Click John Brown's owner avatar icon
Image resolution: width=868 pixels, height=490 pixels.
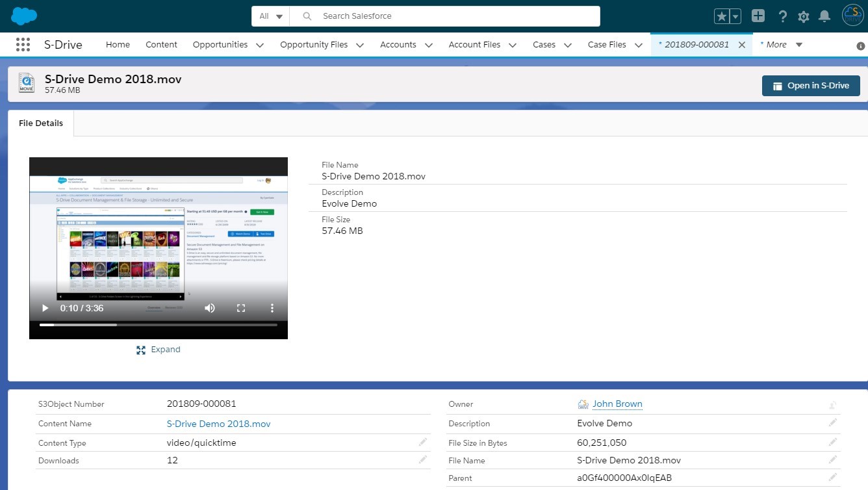(583, 404)
